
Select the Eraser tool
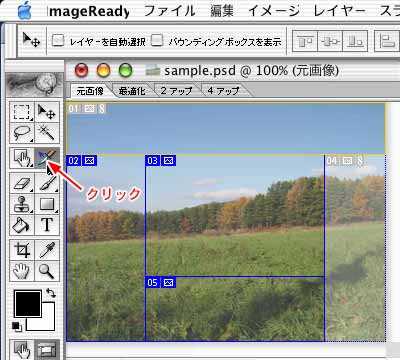click(21, 183)
